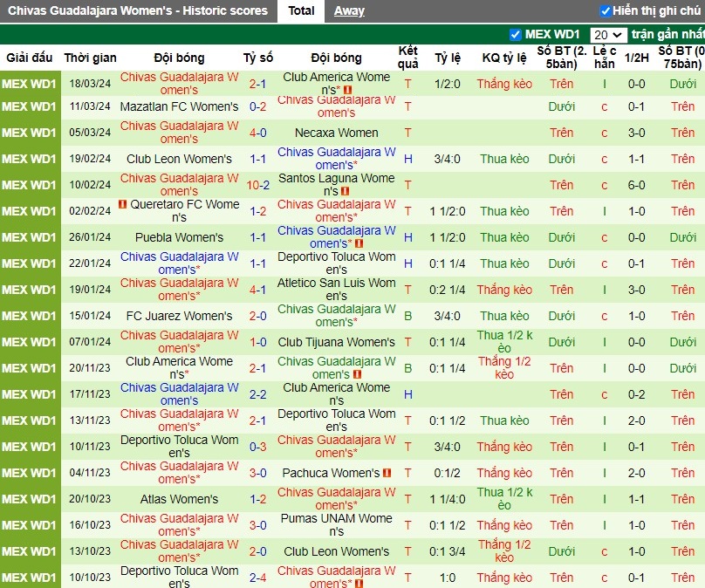Click odds value 1/2:0 in first row
The image size is (705, 588).
pyautogui.click(x=448, y=84)
